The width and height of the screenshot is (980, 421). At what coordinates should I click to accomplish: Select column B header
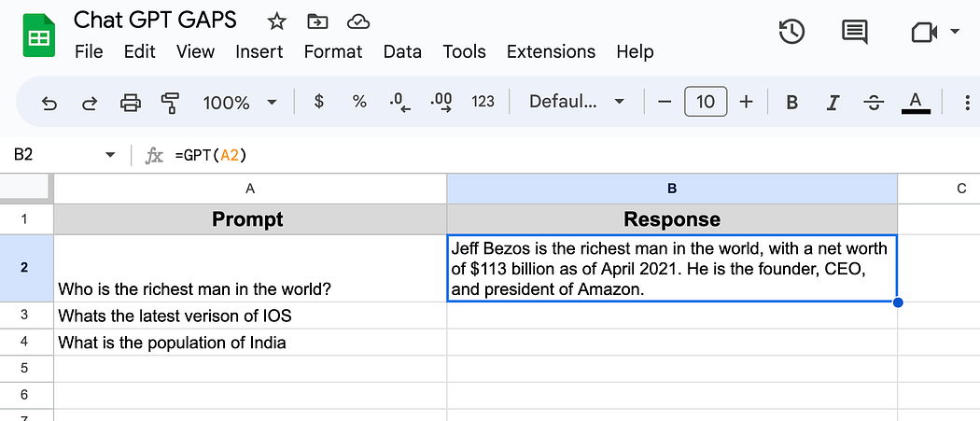click(672, 189)
